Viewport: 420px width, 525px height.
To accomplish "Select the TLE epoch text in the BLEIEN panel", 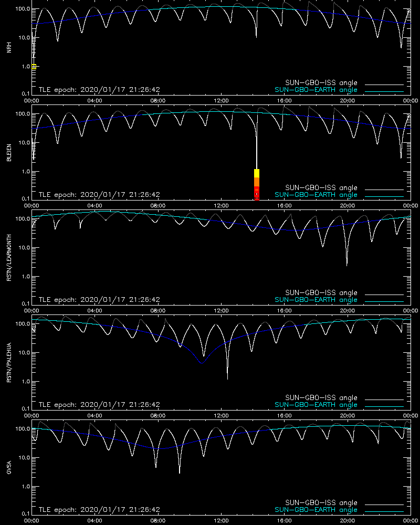I will [x=99, y=195].
